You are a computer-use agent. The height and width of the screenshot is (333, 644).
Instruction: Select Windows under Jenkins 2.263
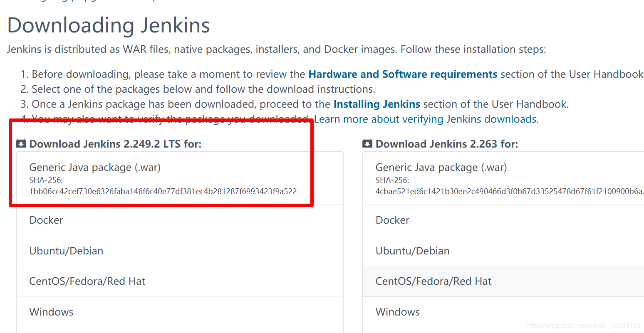[x=503, y=312]
